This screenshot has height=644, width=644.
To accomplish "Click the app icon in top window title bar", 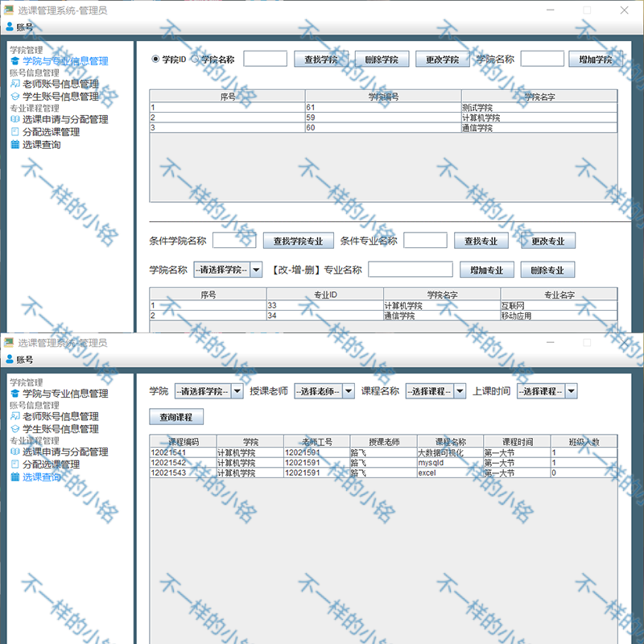I will click(9, 10).
